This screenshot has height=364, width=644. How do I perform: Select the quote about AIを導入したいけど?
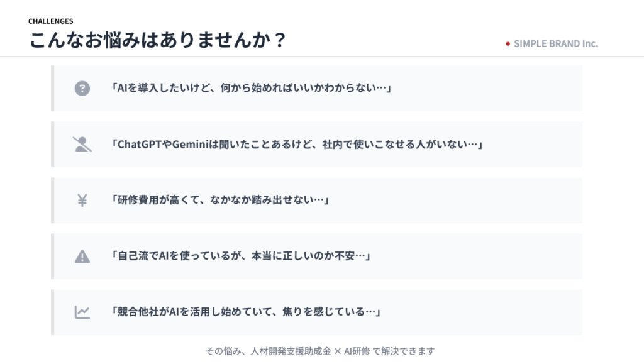pos(252,89)
